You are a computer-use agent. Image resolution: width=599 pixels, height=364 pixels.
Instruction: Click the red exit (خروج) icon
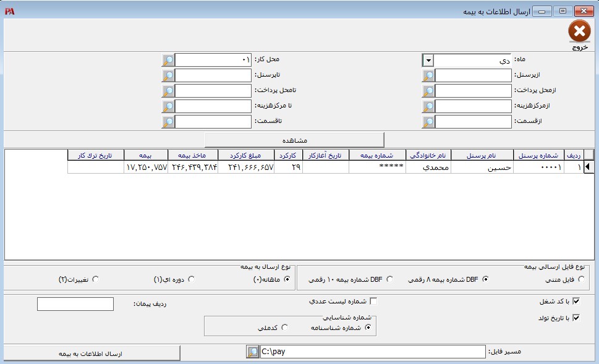point(579,32)
